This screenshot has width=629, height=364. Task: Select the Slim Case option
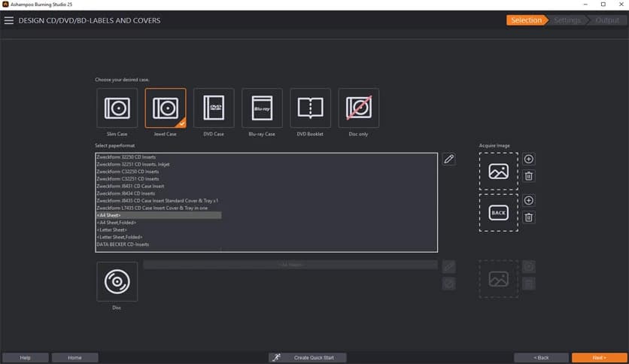pos(117,108)
